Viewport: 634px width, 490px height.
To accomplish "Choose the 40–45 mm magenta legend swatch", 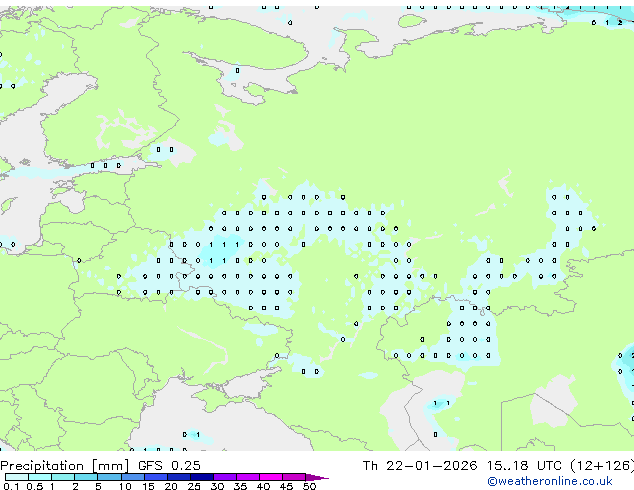I will 271,477.
